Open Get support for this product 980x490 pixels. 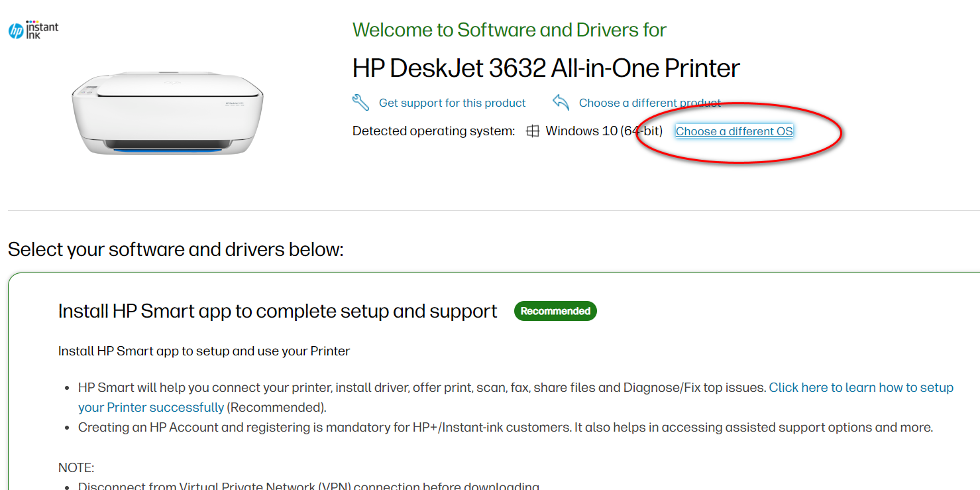(452, 103)
